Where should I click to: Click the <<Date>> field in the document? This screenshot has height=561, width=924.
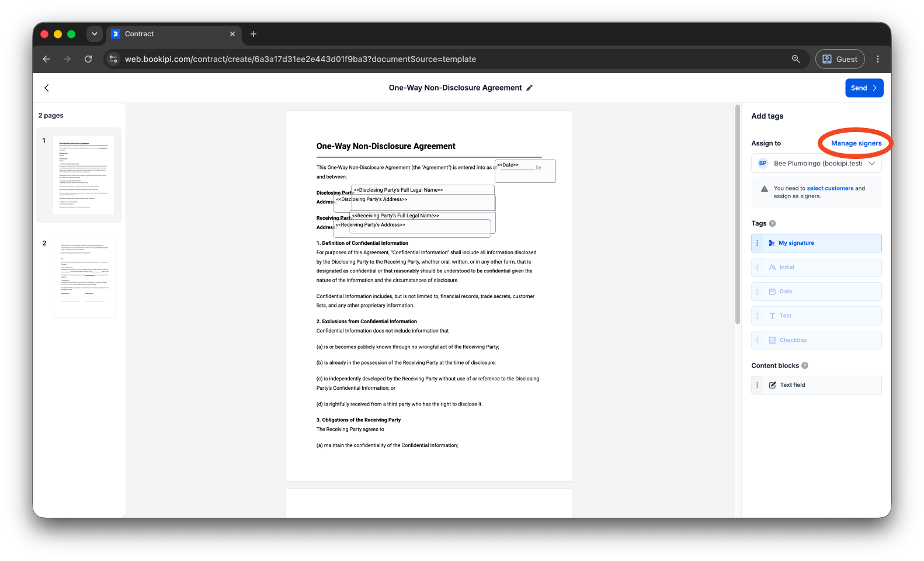pyautogui.click(x=525, y=171)
